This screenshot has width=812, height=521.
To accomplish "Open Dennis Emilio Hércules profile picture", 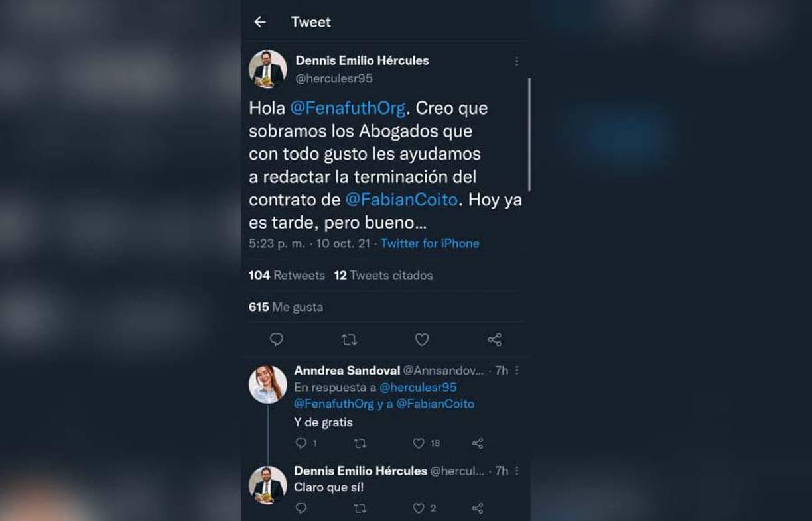I will (x=268, y=66).
